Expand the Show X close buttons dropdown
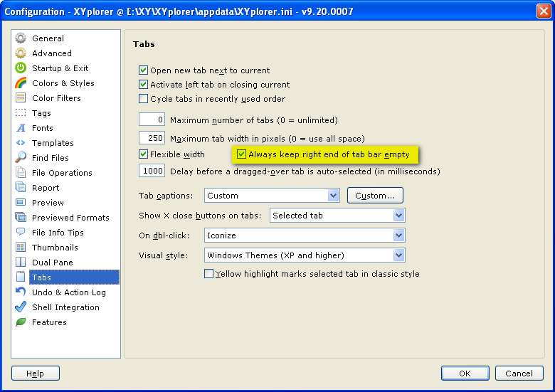Viewport: 555px width, 392px height. coord(398,216)
